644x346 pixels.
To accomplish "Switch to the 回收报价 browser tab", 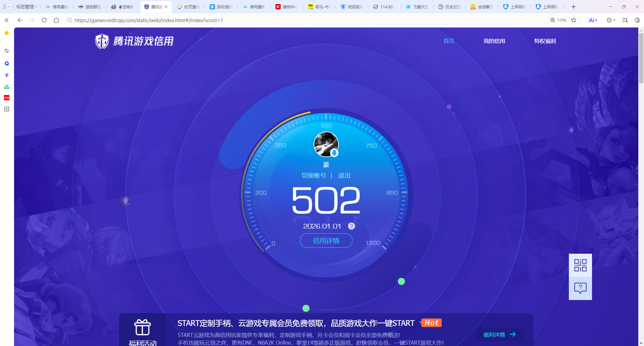I will [x=221, y=6].
